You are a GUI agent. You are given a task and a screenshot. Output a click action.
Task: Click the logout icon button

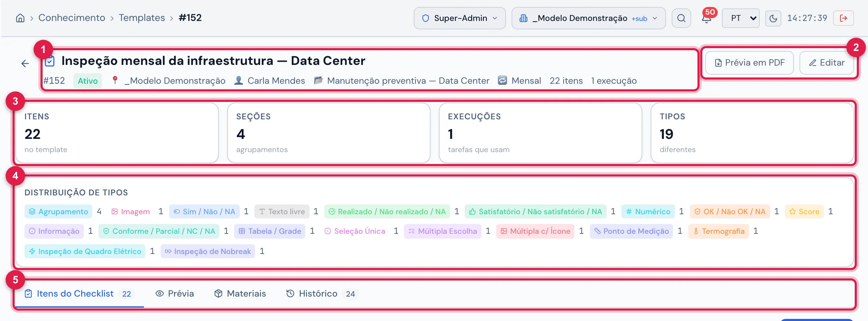[x=844, y=18]
